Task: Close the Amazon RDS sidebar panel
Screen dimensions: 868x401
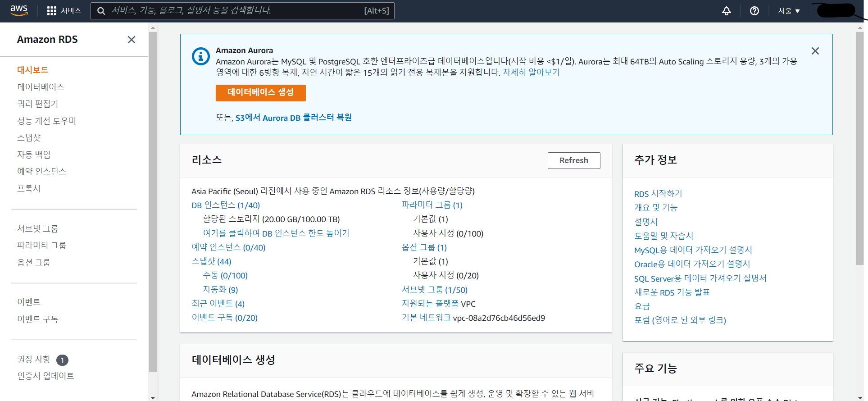Action: point(132,40)
